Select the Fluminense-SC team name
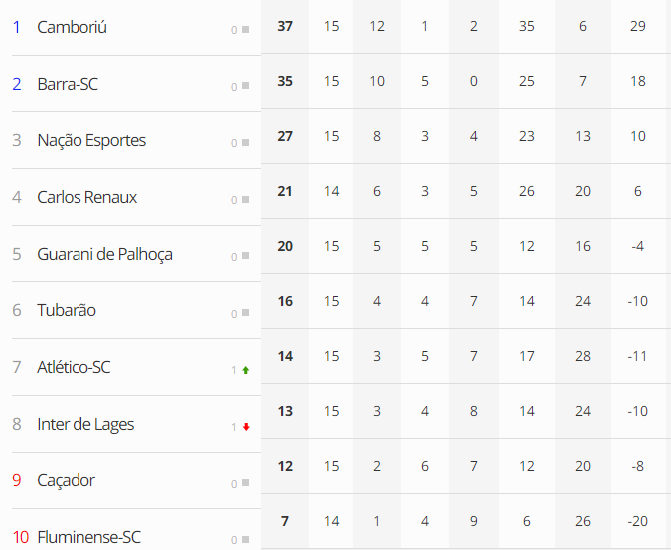This screenshot has width=671, height=550. (x=89, y=537)
